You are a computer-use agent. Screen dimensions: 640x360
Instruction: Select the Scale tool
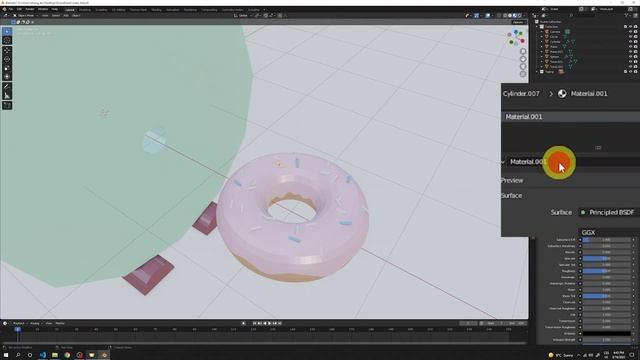[7, 68]
